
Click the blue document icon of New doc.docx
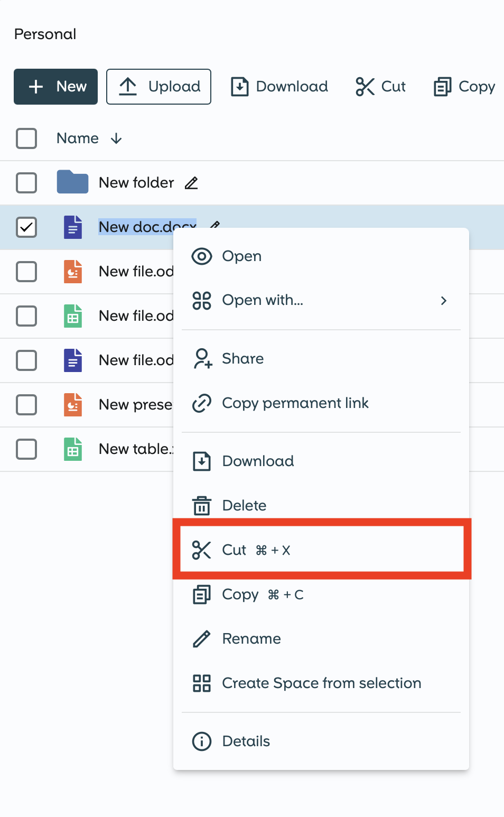tap(72, 227)
